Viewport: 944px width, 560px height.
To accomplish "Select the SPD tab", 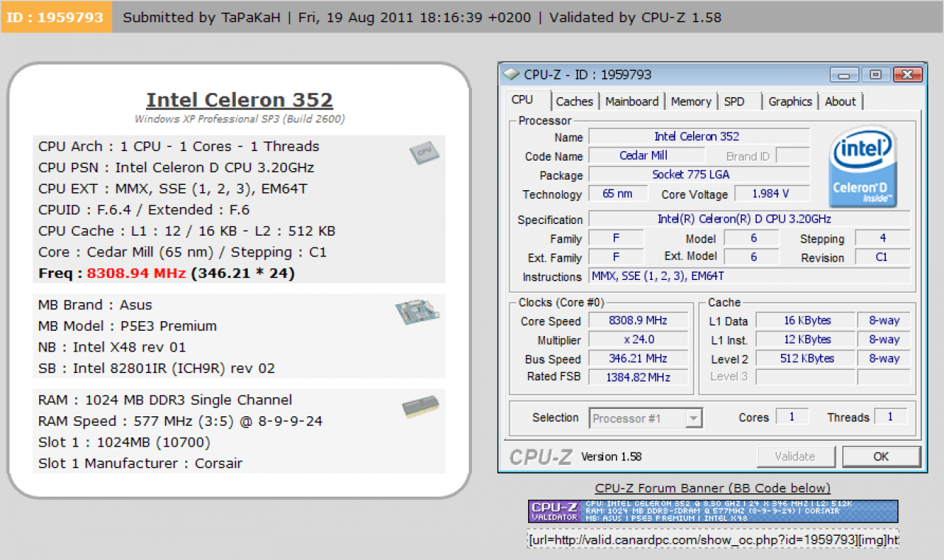I will (x=735, y=102).
